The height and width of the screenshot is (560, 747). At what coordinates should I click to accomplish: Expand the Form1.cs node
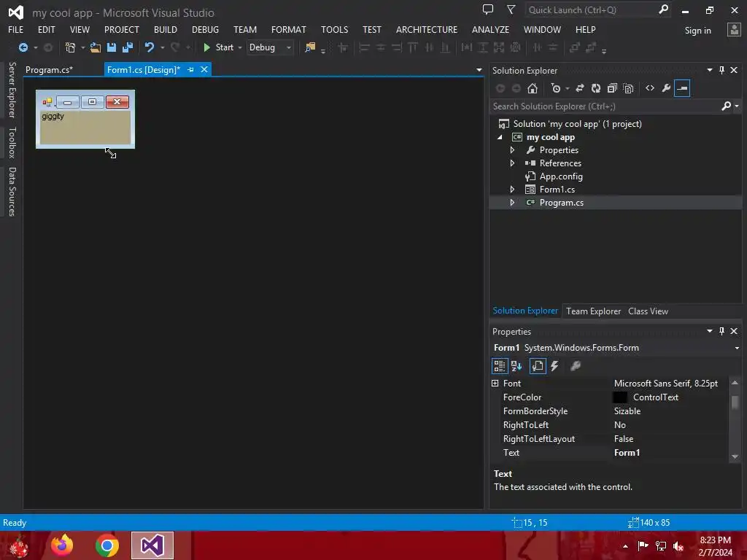click(512, 190)
